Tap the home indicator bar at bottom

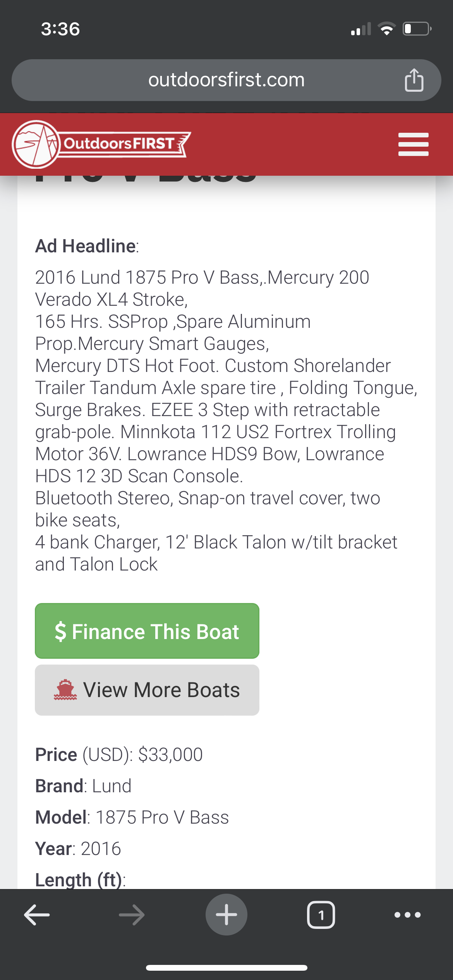click(226, 968)
